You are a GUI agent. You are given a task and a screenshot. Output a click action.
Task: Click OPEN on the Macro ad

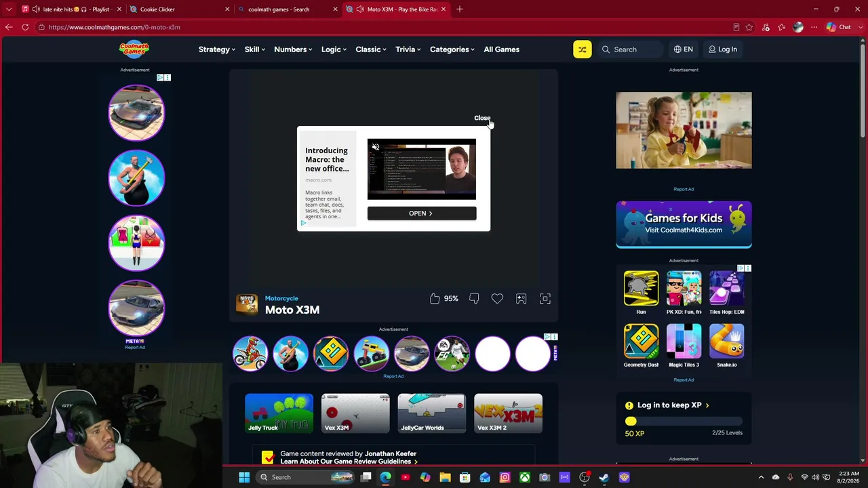click(422, 213)
